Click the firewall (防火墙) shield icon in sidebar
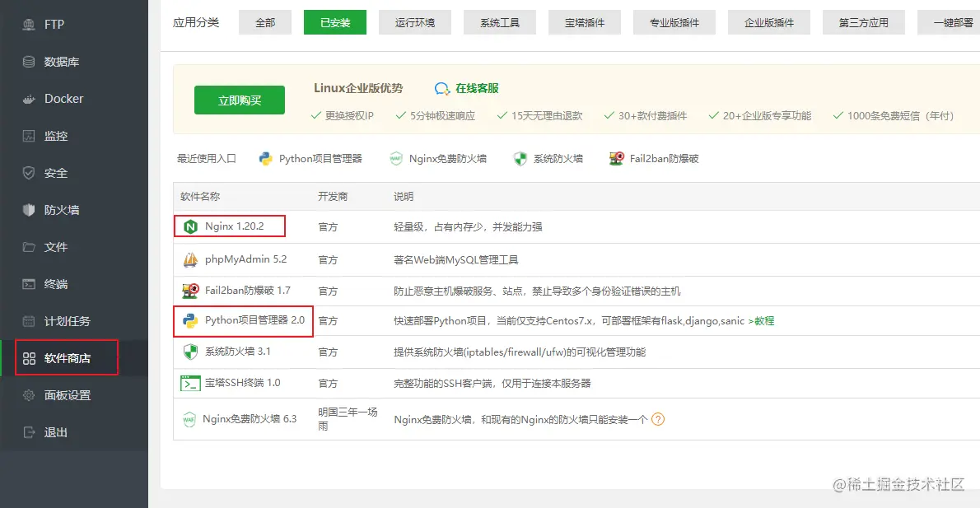980x508 pixels. (x=29, y=210)
